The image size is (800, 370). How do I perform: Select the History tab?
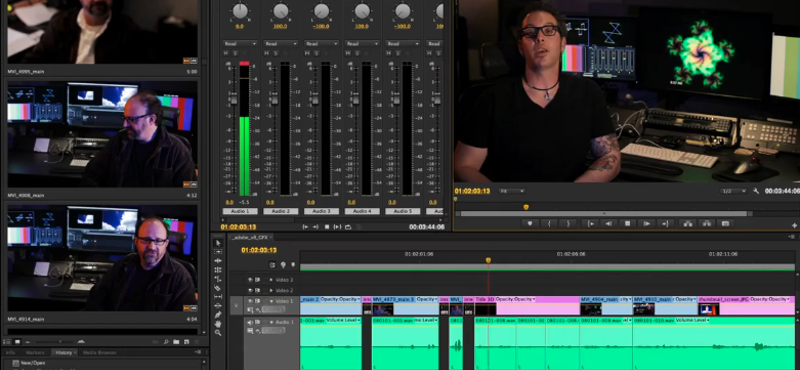[x=64, y=352]
